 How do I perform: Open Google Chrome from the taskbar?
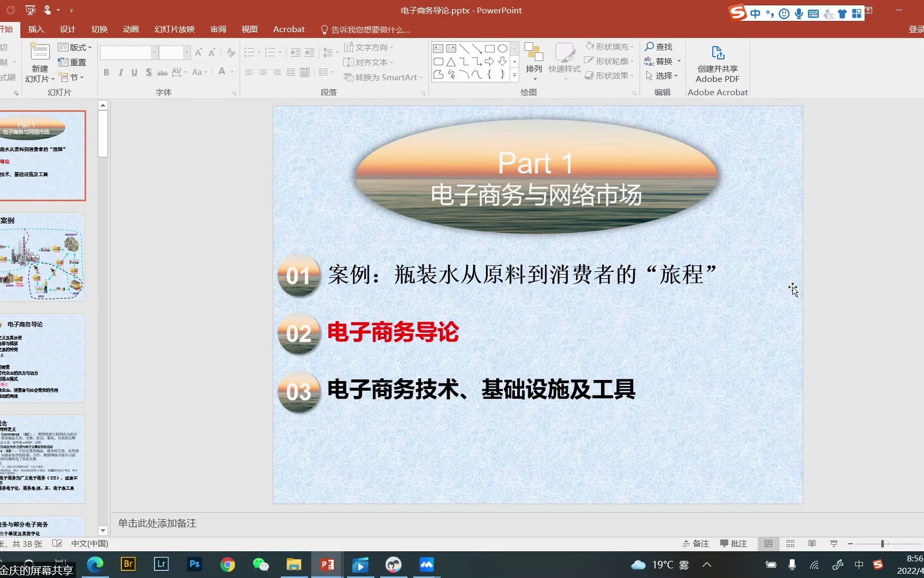click(x=228, y=564)
